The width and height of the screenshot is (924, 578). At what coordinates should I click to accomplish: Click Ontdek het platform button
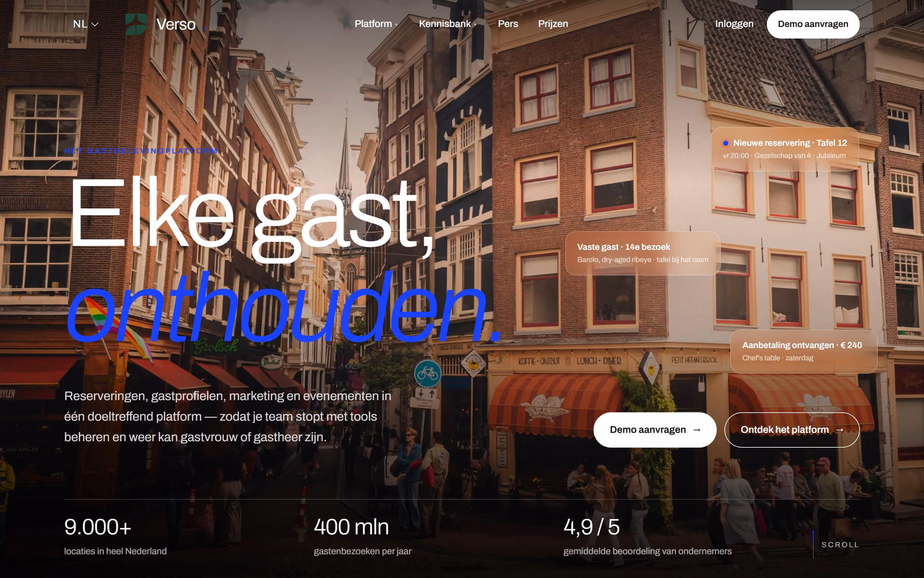click(792, 430)
